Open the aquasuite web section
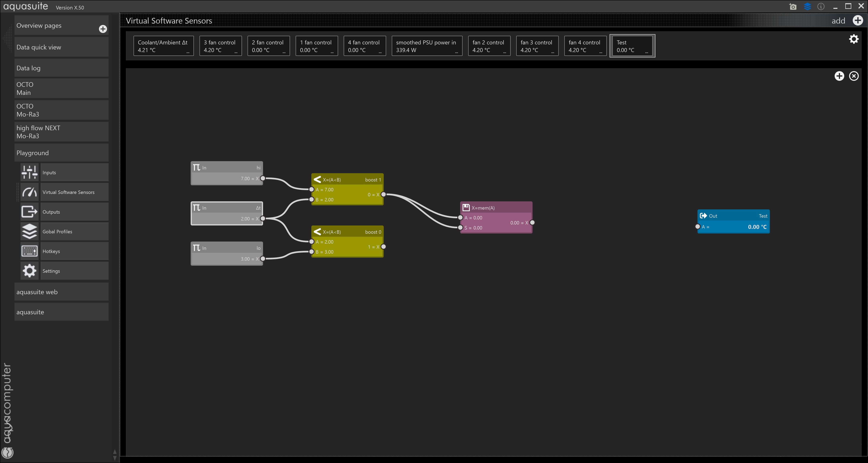Screen dimensions: 868x463 61,292
